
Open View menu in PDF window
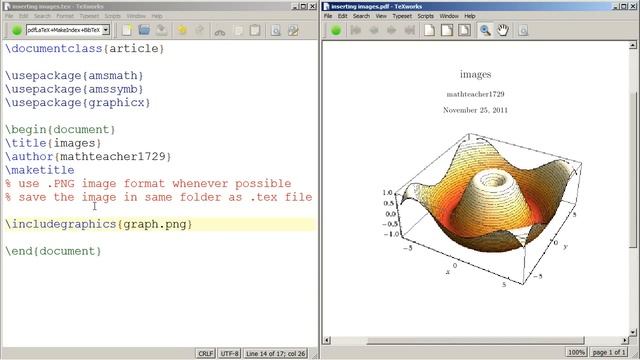[x=381, y=16]
